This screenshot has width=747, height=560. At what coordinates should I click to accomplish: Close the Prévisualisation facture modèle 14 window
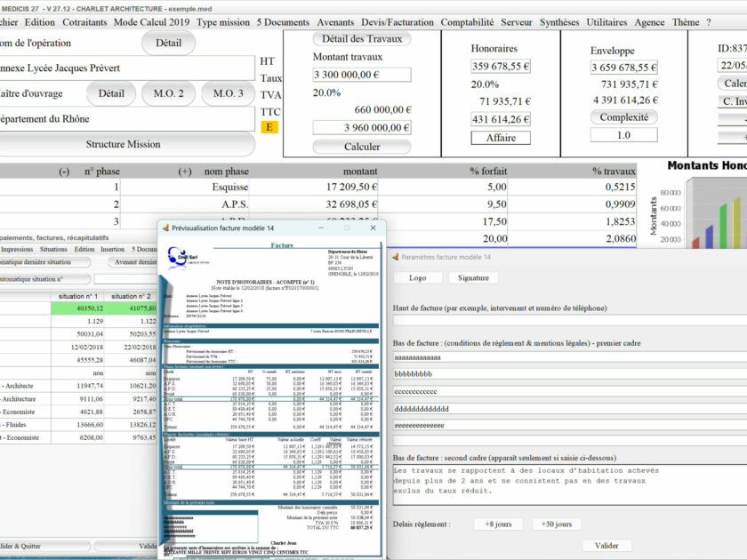click(373, 228)
